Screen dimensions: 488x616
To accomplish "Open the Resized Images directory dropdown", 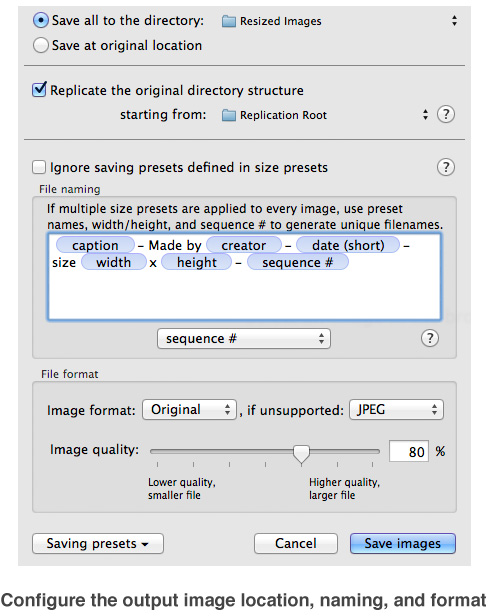I will coord(340,21).
